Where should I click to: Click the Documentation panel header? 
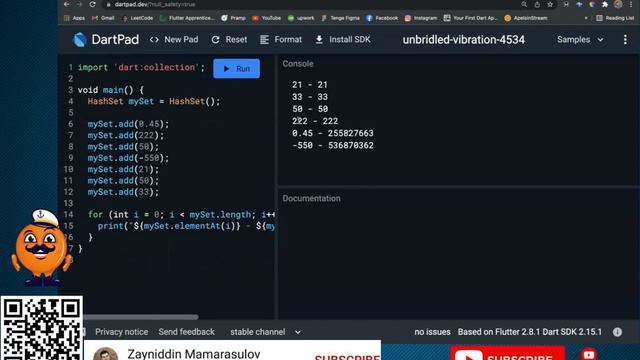311,198
